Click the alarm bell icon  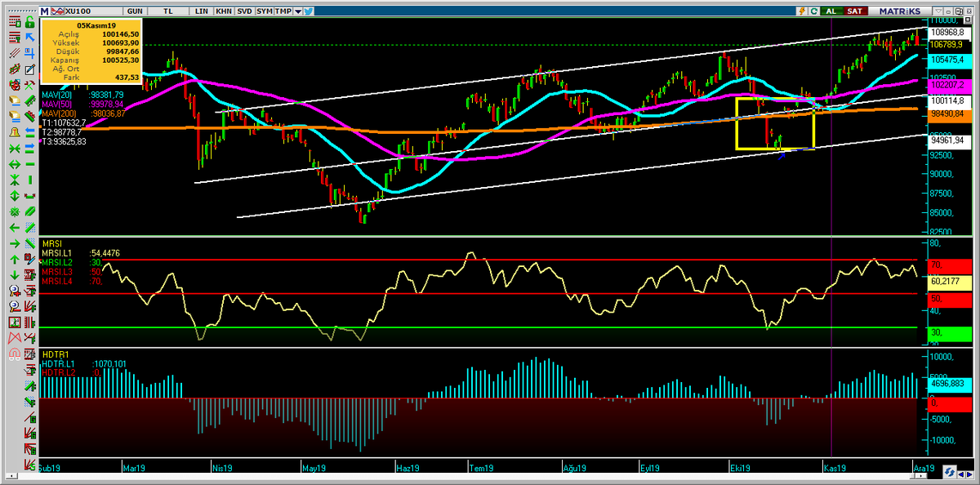click(15, 132)
